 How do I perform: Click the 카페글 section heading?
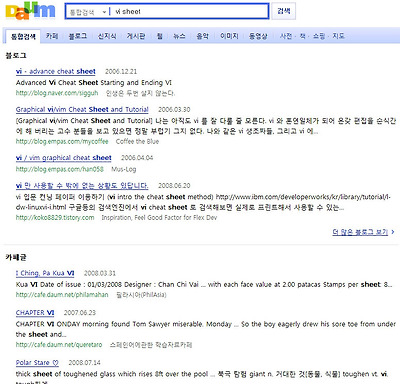click(x=16, y=257)
